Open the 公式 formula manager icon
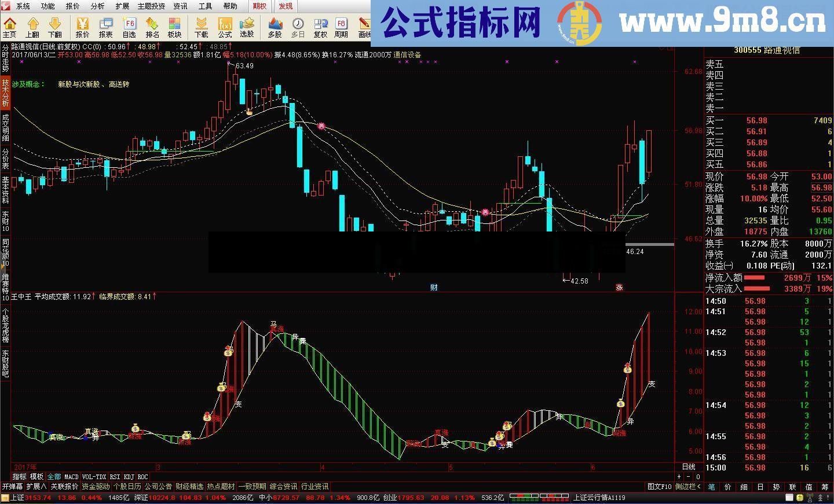The image size is (834, 504). 225,27
